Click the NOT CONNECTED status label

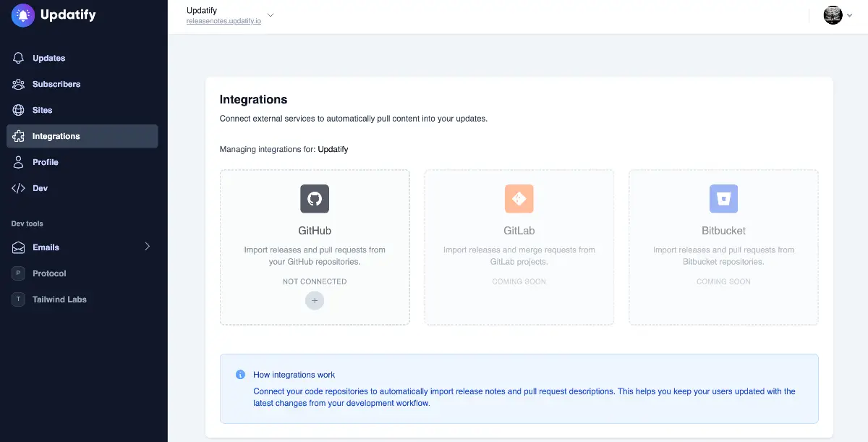click(315, 281)
